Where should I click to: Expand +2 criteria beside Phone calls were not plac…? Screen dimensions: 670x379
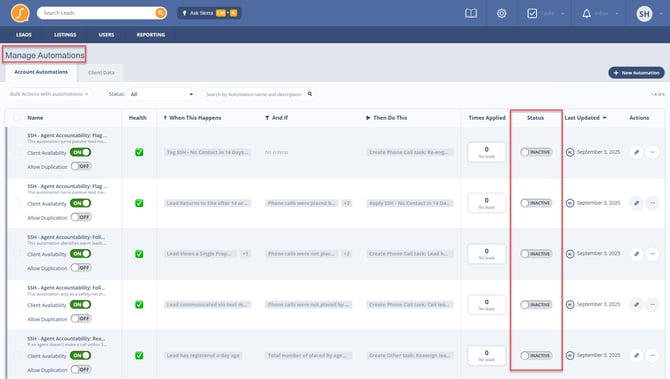click(347, 254)
